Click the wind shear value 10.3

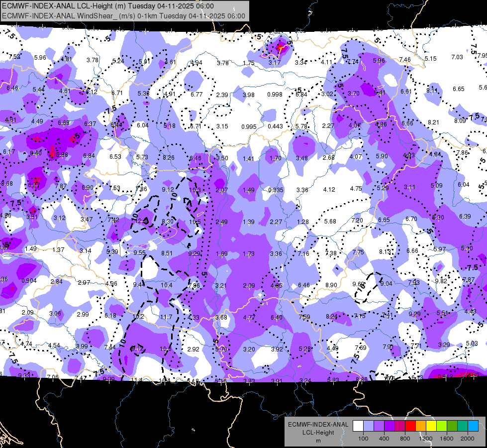[195, 190]
